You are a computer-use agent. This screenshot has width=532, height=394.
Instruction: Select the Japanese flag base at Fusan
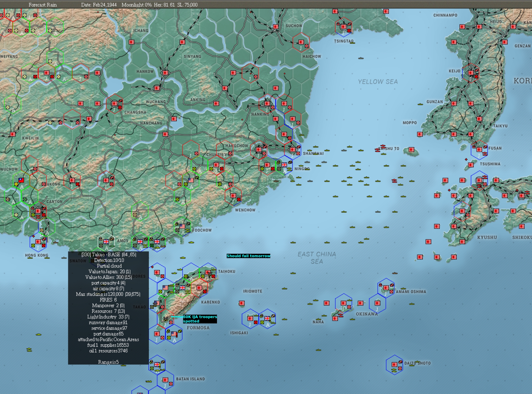tap(479, 149)
